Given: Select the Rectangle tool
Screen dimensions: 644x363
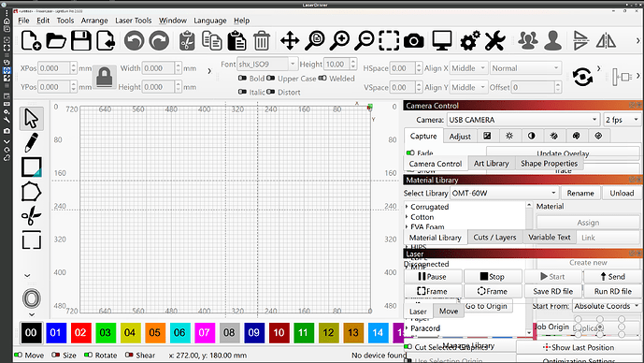Looking at the screenshot, I should [31, 167].
